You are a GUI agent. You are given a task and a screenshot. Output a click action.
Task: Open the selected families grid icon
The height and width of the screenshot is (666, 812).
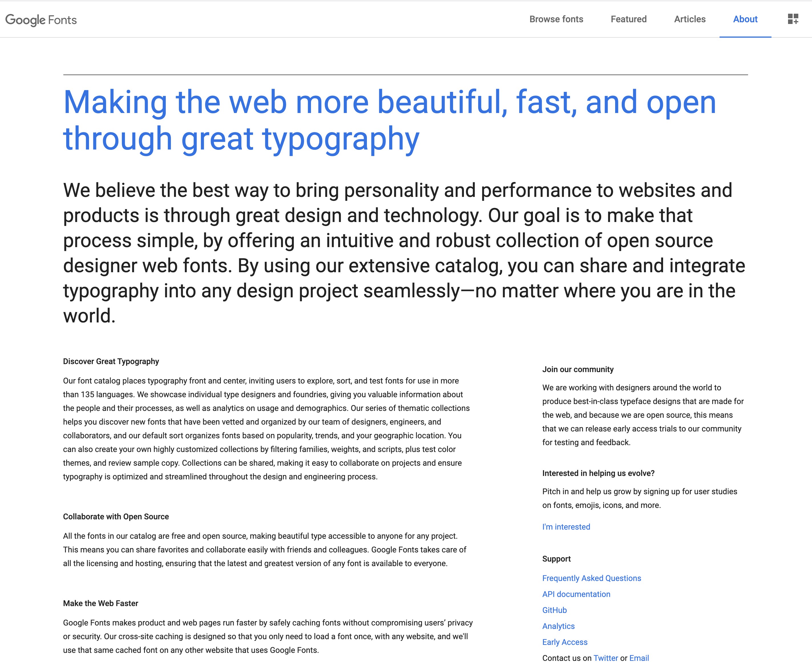click(x=793, y=19)
